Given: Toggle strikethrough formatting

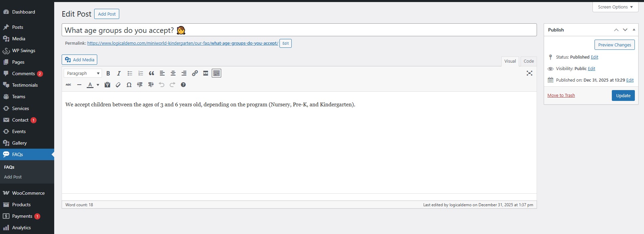Looking at the screenshot, I should tap(68, 85).
